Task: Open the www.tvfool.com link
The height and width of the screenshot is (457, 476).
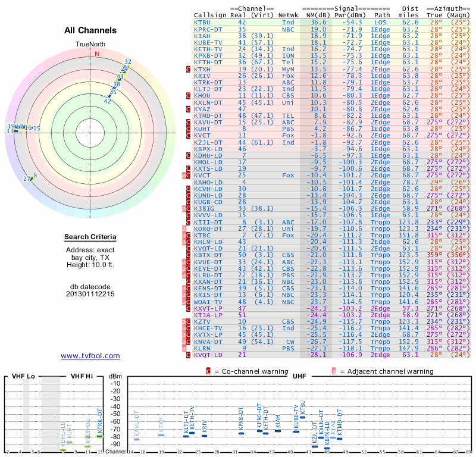Action: (90, 356)
